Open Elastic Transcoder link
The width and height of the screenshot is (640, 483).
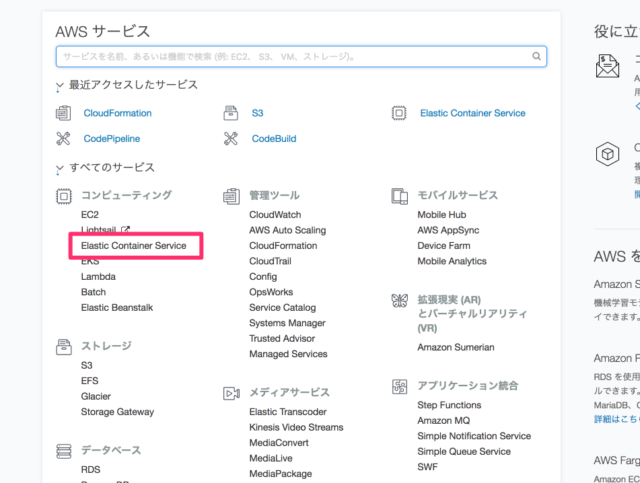[x=289, y=412]
